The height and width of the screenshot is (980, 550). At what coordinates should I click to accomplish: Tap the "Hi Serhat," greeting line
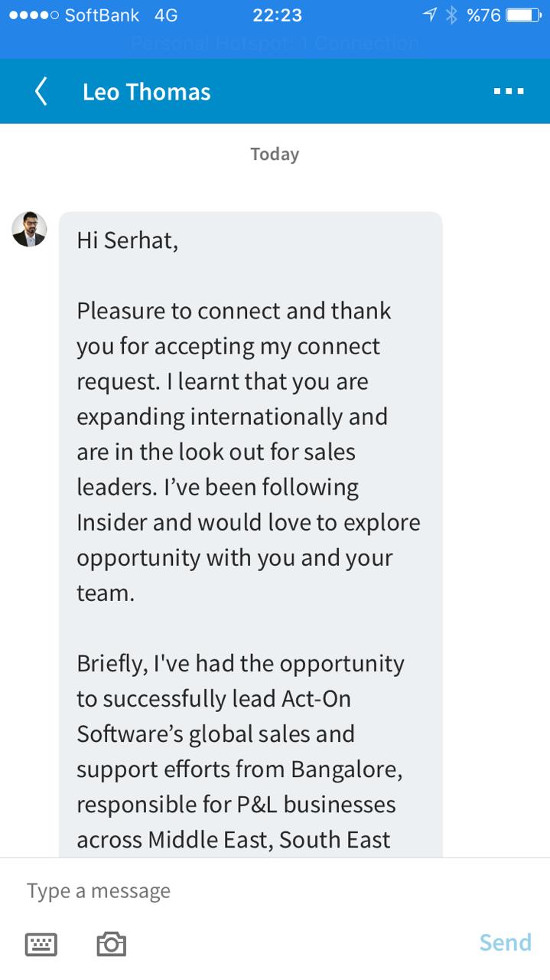tap(127, 240)
